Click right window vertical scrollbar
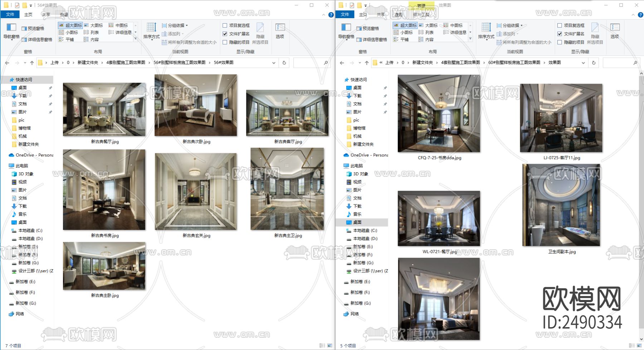Screen dimensions: 644x350 click(641, 202)
